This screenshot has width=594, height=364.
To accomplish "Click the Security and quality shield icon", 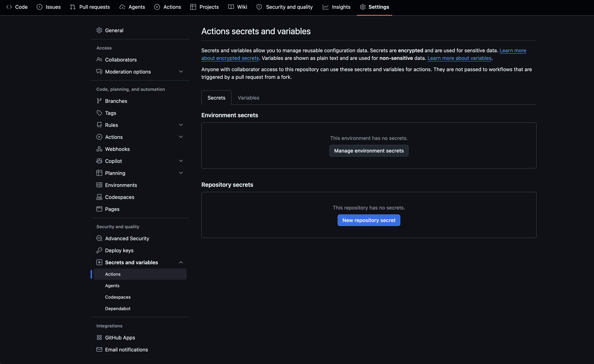I will (259, 7).
